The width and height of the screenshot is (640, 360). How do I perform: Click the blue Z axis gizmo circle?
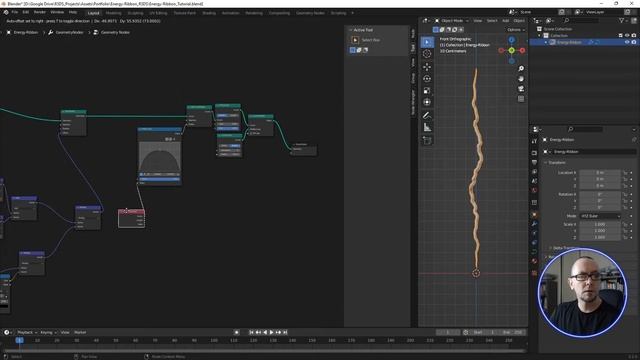pyautogui.click(x=511, y=40)
